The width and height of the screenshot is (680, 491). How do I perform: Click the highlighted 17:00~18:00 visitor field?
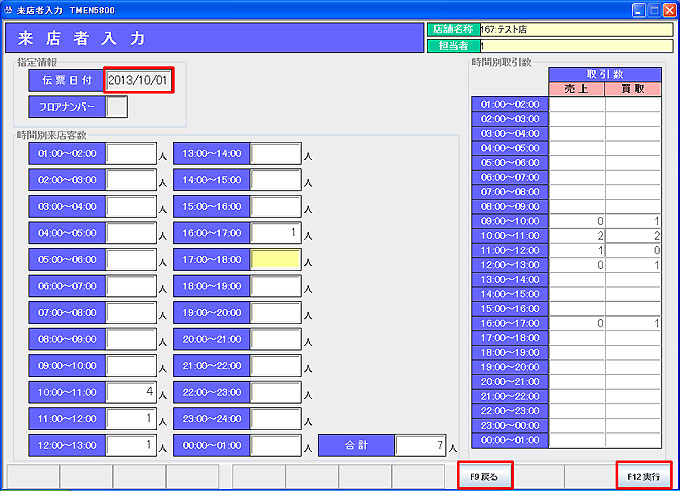[x=276, y=258]
